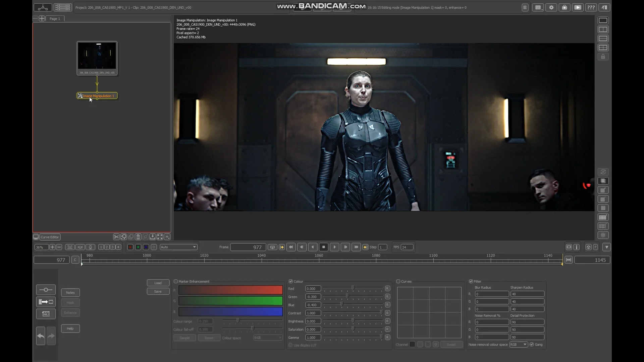The height and width of the screenshot is (362, 644).
Task: Open the preferences gear icon
Action: pyautogui.click(x=551, y=7)
